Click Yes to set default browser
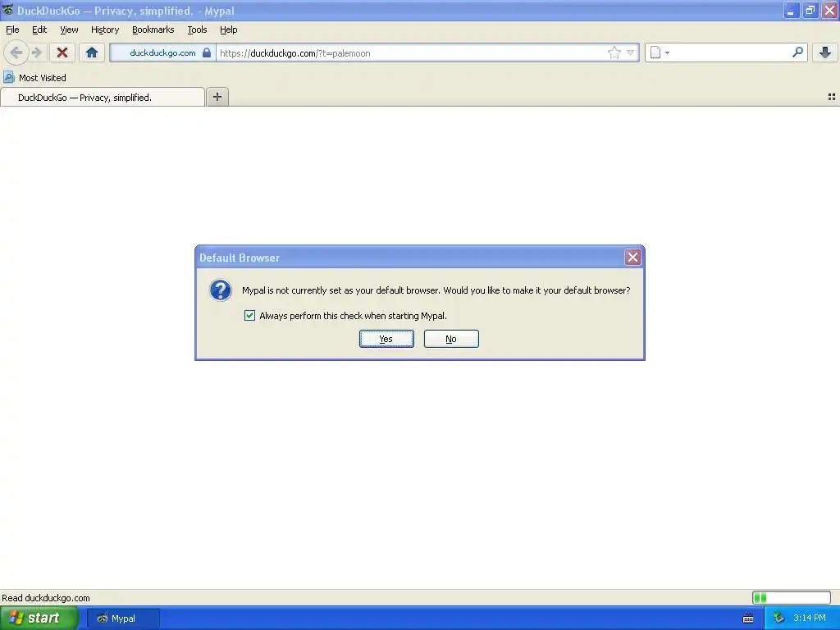The height and width of the screenshot is (630, 840). [x=386, y=339]
